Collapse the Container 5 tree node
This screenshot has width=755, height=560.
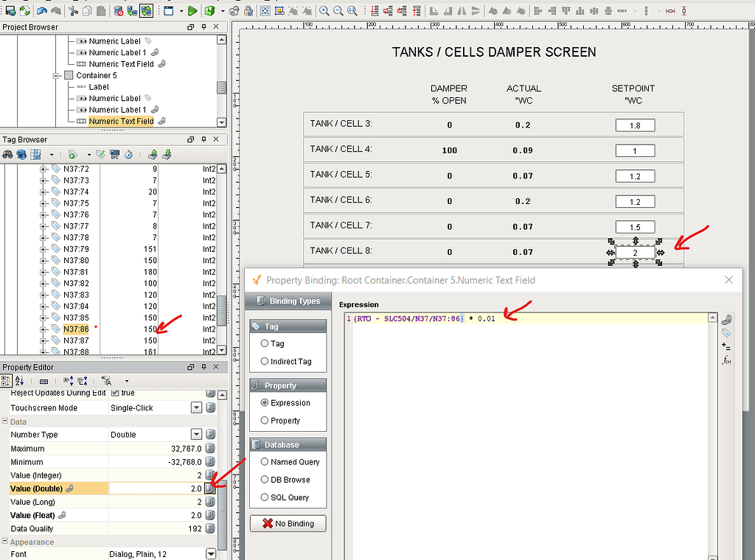tap(55, 74)
